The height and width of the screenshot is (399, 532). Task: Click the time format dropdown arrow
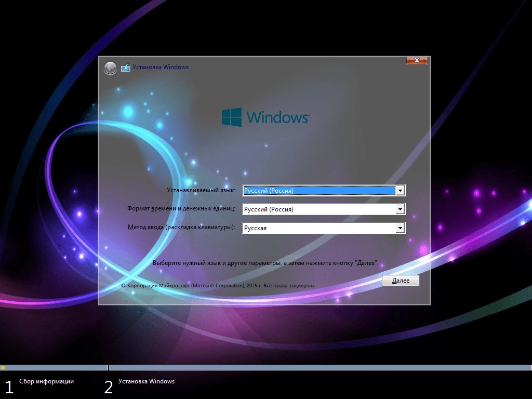400,209
